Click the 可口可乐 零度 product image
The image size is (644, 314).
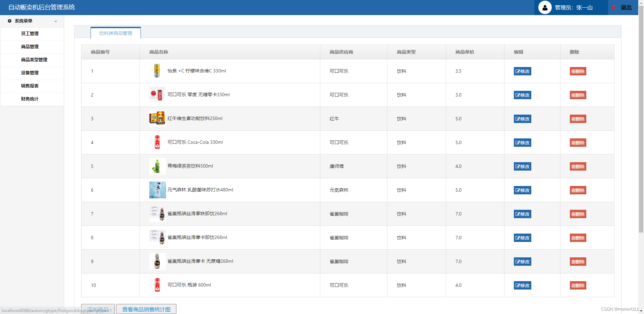(157, 95)
